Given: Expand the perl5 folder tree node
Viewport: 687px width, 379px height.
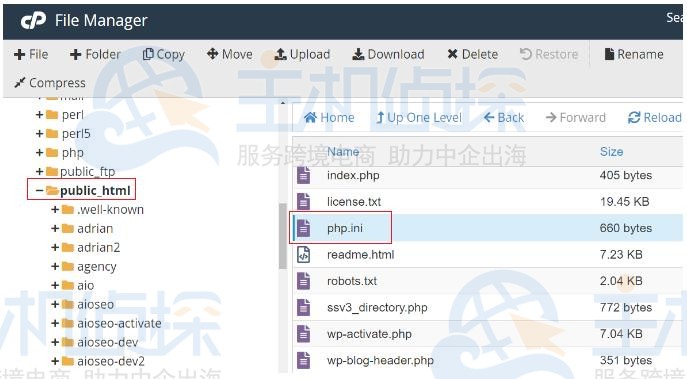Looking at the screenshot, I should coord(39,134).
